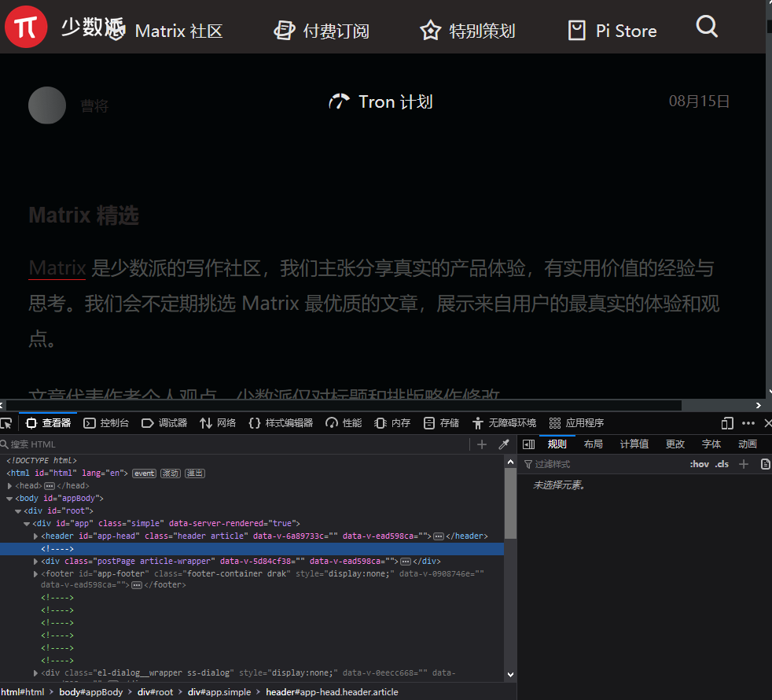Click the 过滤样式 filter field
Image resolution: width=772 pixels, height=700 pixels.
(603, 464)
